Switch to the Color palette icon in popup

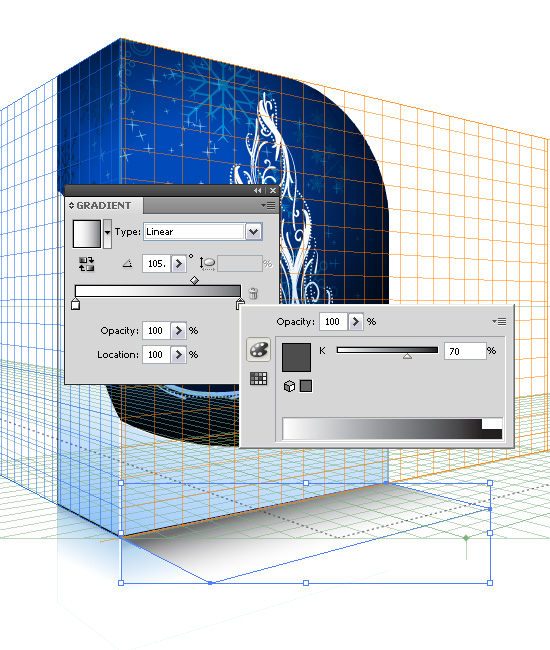tap(259, 349)
